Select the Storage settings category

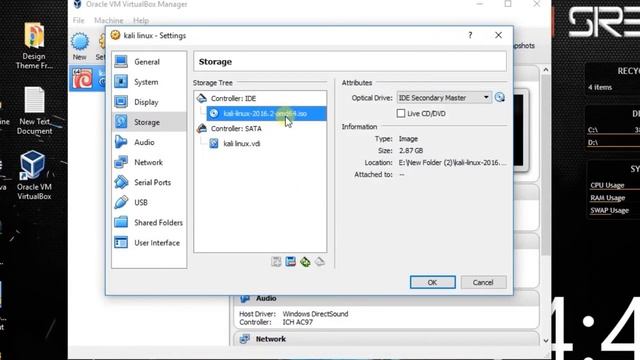point(149,122)
